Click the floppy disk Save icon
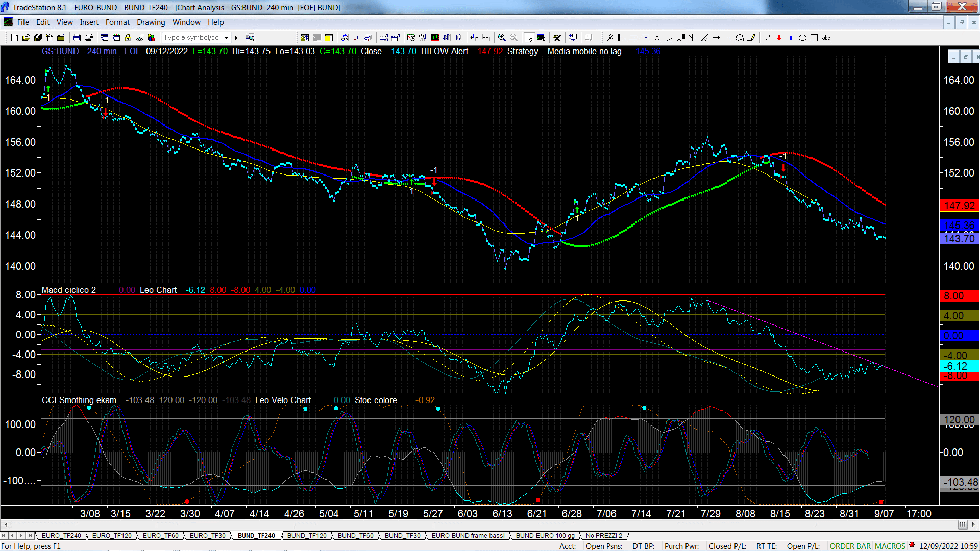The width and height of the screenshot is (980, 551). click(x=38, y=37)
